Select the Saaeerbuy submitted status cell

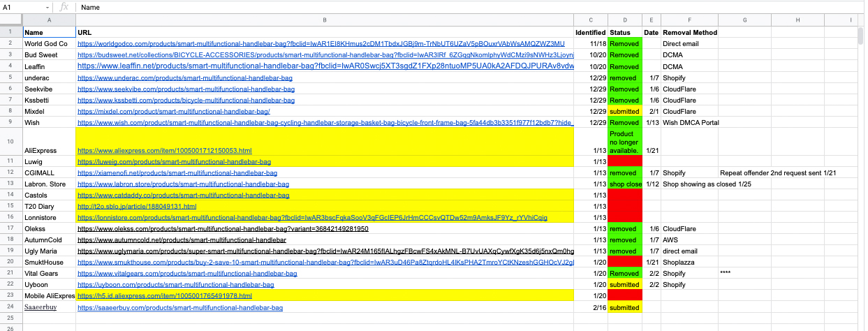pos(624,308)
